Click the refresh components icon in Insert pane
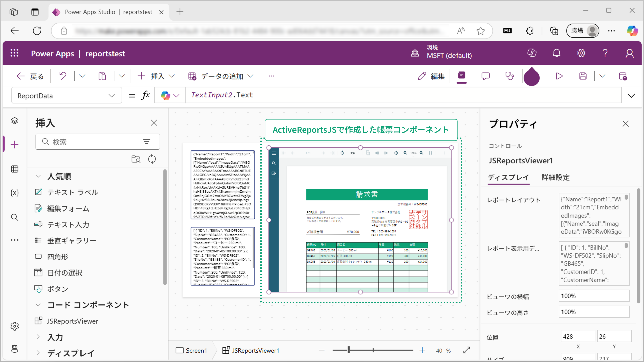 click(x=152, y=159)
